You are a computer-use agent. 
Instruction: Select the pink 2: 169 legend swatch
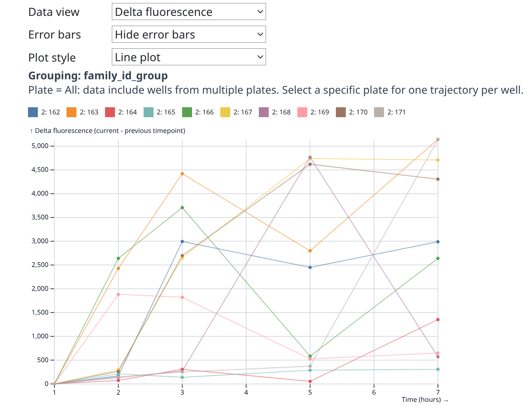coord(302,112)
